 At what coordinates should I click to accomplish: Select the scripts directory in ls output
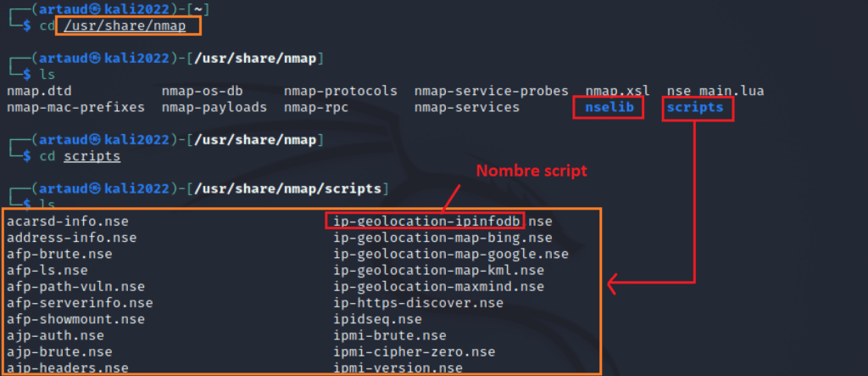coord(695,107)
